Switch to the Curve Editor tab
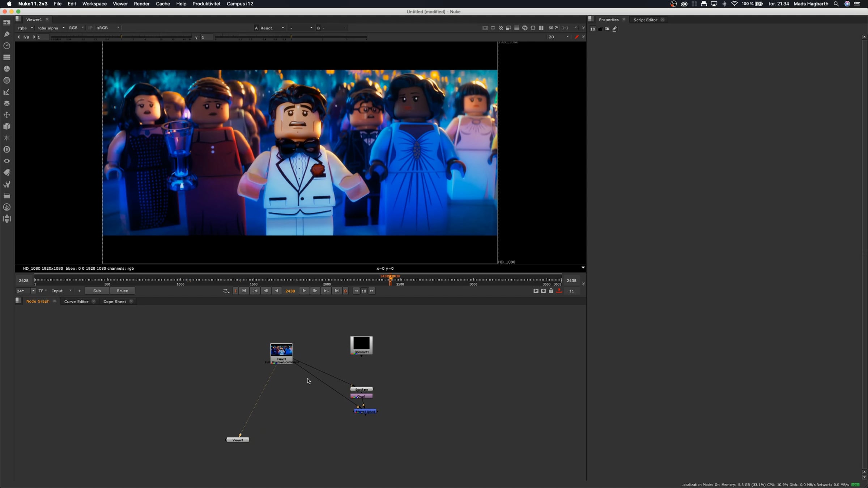The image size is (868, 488). (76, 301)
